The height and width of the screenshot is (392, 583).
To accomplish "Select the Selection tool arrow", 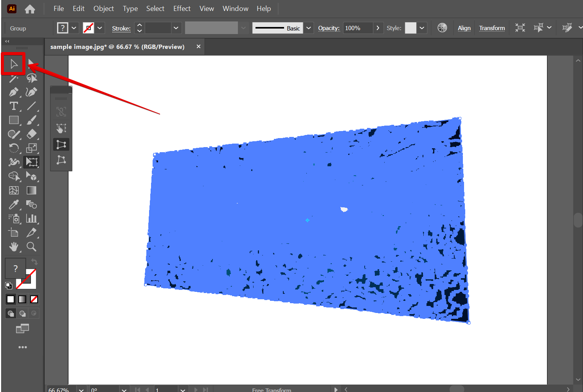I will pos(14,64).
